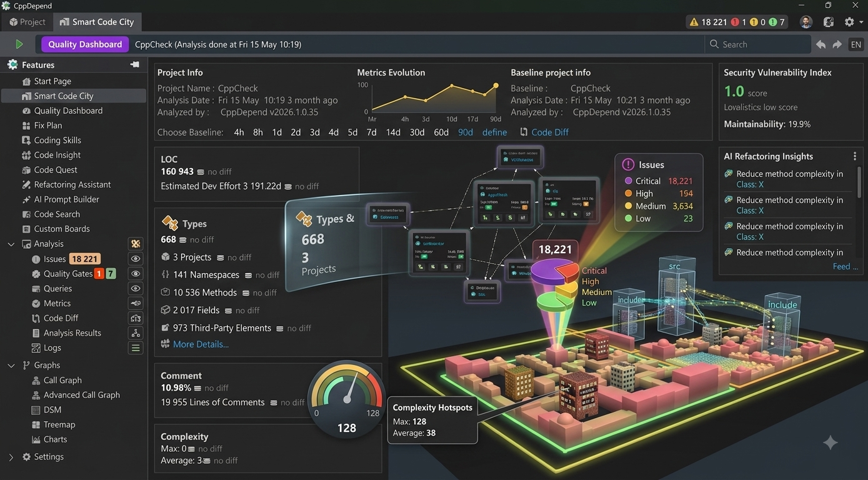Toggle visibility eye for Quality Gates row

[136, 274]
